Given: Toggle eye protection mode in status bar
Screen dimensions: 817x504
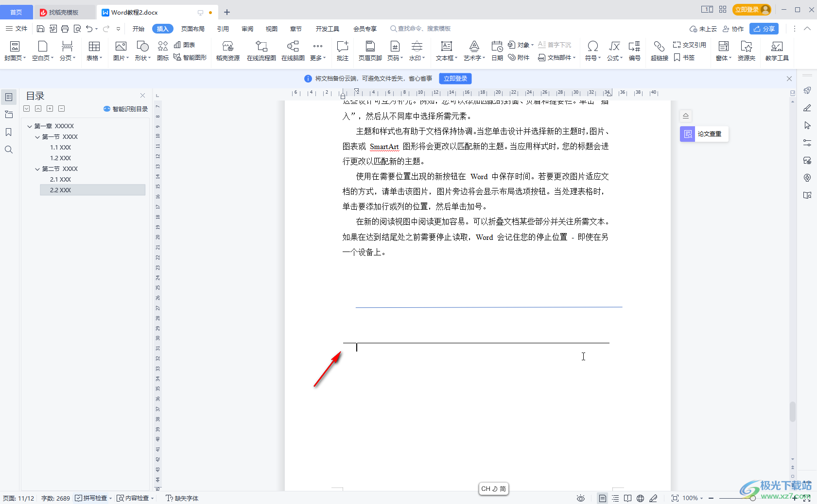Looking at the screenshot, I should tap(580, 498).
